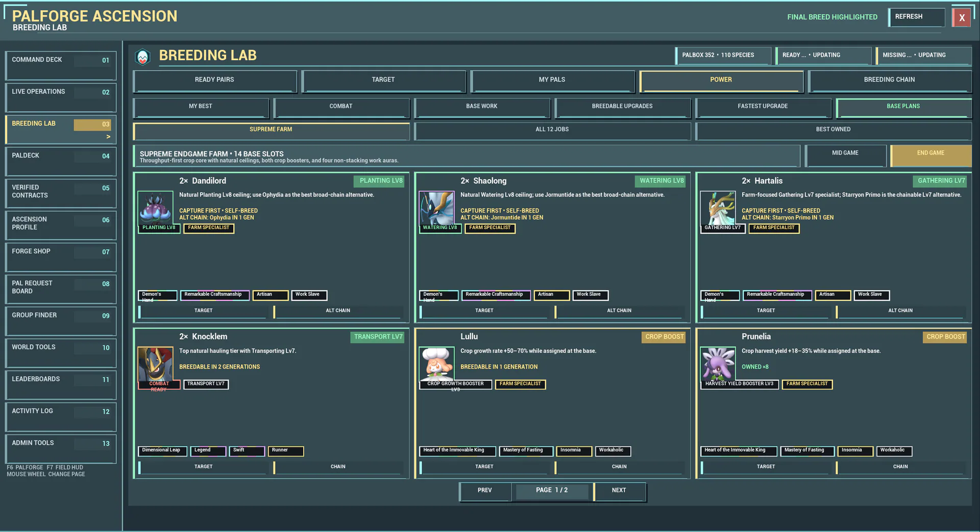Go to previous page with Prev

pyautogui.click(x=485, y=492)
